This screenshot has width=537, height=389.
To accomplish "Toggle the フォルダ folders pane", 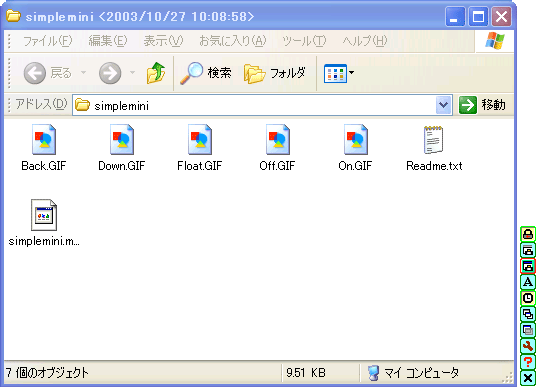I will tap(275, 73).
